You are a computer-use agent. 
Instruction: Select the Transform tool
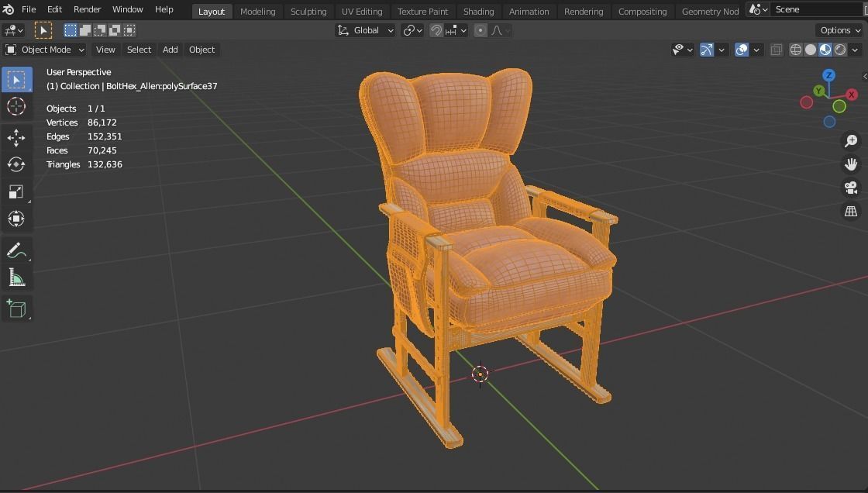pyautogui.click(x=16, y=219)
